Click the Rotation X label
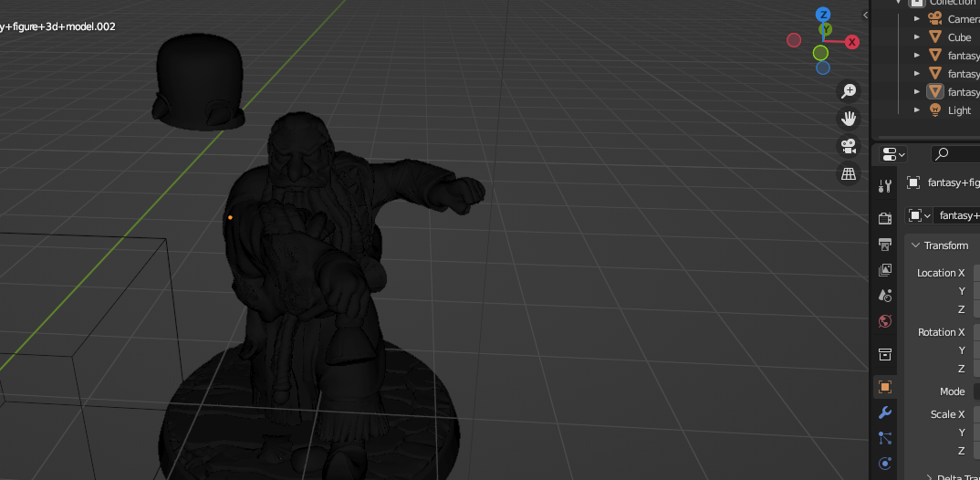This screenshot has height=480, width=980. [x=942, y=332]
